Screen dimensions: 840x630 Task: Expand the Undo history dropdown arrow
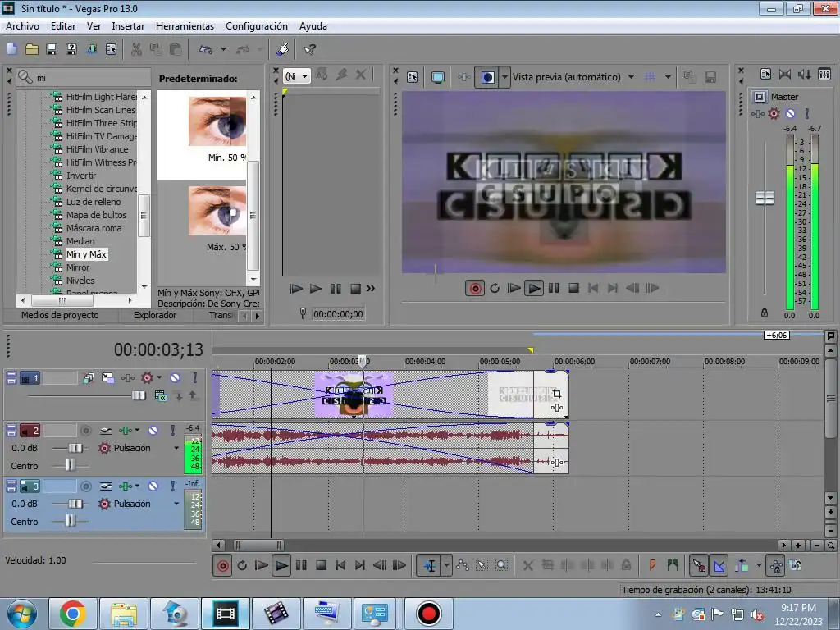point(223,49)
